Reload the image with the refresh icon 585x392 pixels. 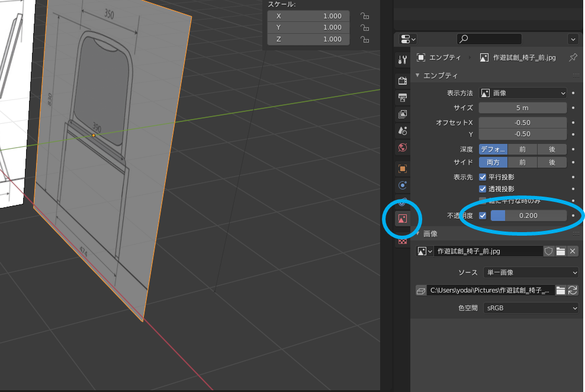573,291
